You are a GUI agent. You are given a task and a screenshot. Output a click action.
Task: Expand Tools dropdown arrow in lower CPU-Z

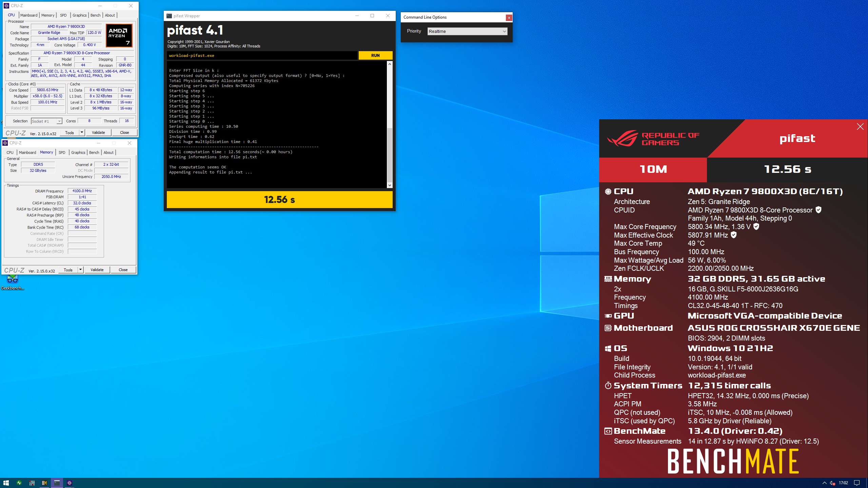[x=80, y=270]
